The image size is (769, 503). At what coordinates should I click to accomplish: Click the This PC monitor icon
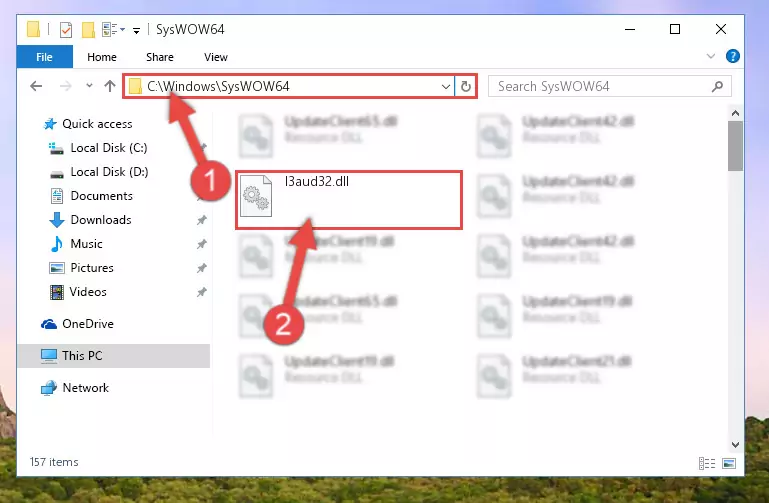pos(49,355)
